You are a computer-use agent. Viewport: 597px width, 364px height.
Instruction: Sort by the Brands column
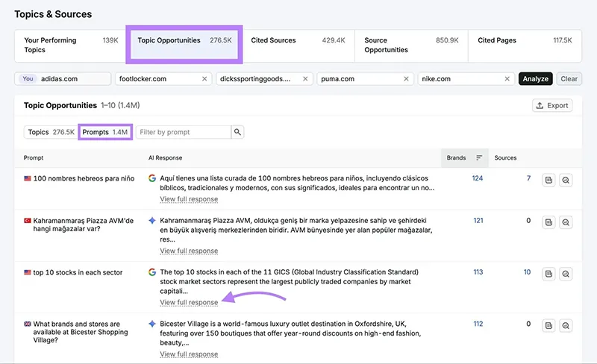pyautogui.click(x=464, y=157)
